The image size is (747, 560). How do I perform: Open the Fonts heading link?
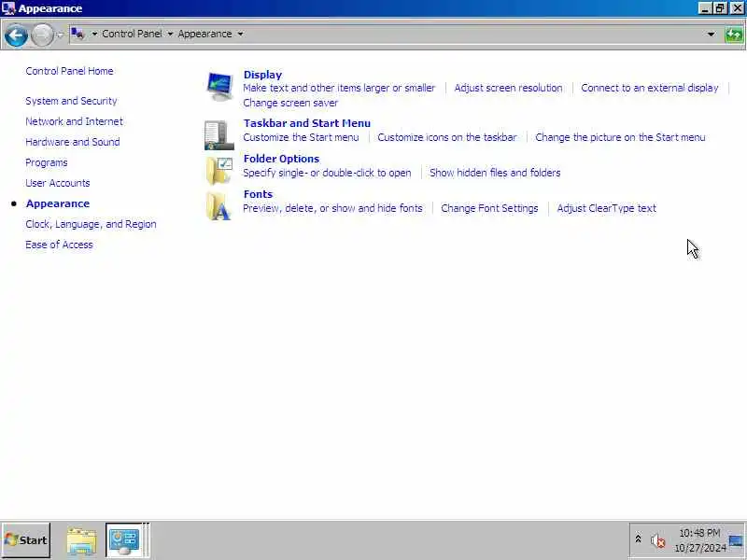click(258, 194)
